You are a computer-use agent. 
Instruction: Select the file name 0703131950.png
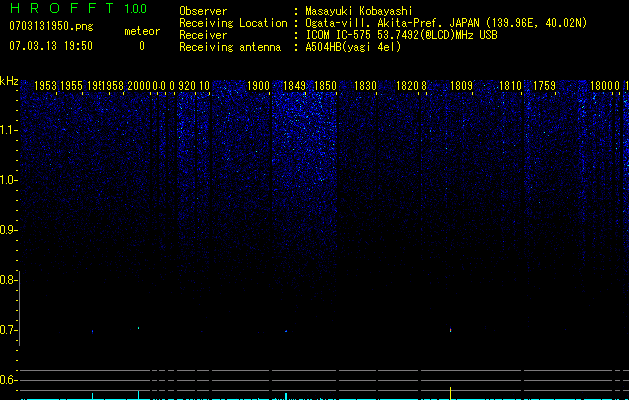pos(51,26)
